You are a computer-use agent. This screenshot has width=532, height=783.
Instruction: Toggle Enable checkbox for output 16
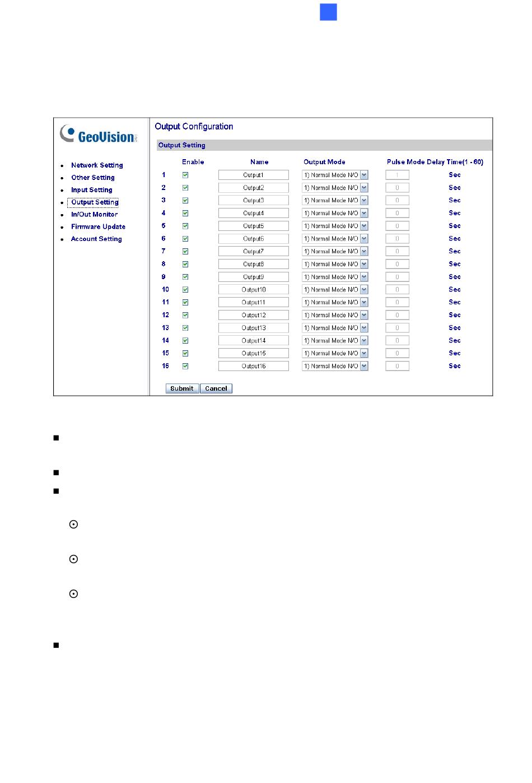(185, 367)
